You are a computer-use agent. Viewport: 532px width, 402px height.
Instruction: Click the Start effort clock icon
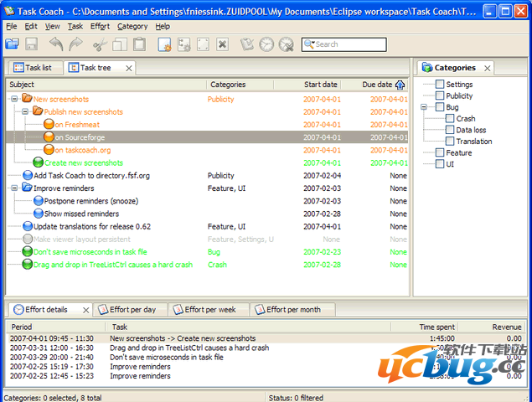pyautogui.click(x=266, y=44)
